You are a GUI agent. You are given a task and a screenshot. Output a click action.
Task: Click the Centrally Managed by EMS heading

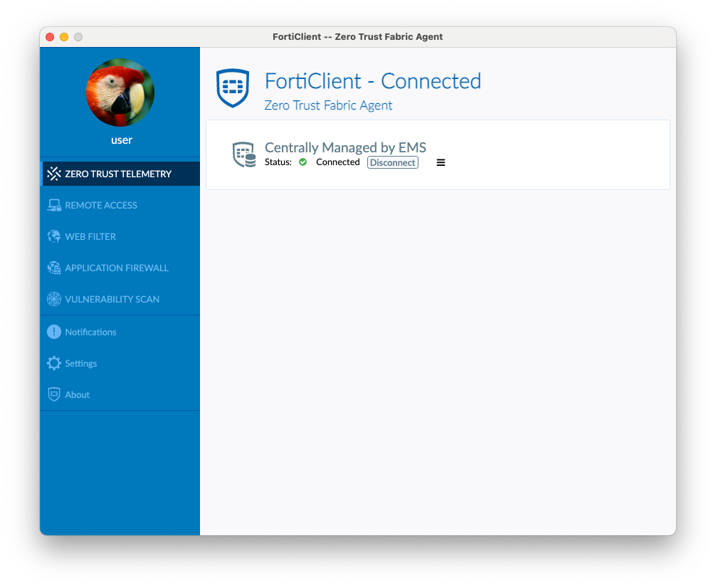point(345,147)
